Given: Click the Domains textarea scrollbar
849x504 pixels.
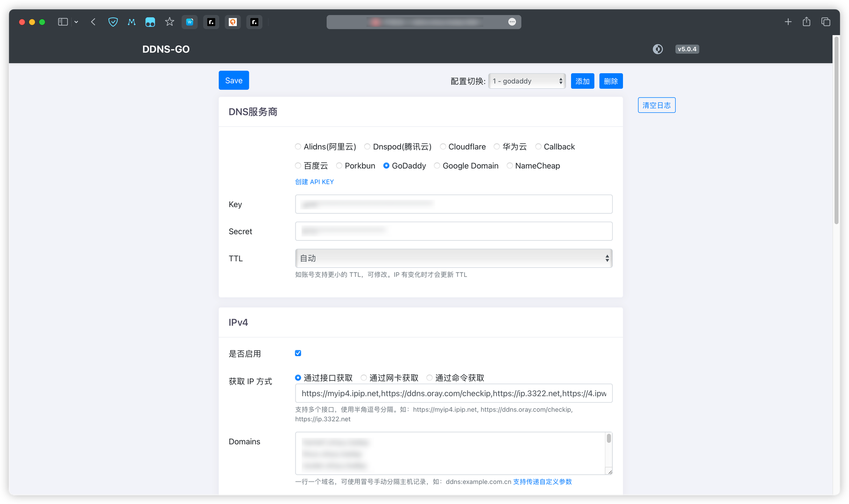Looking at the screenshot, I should 608,439.
